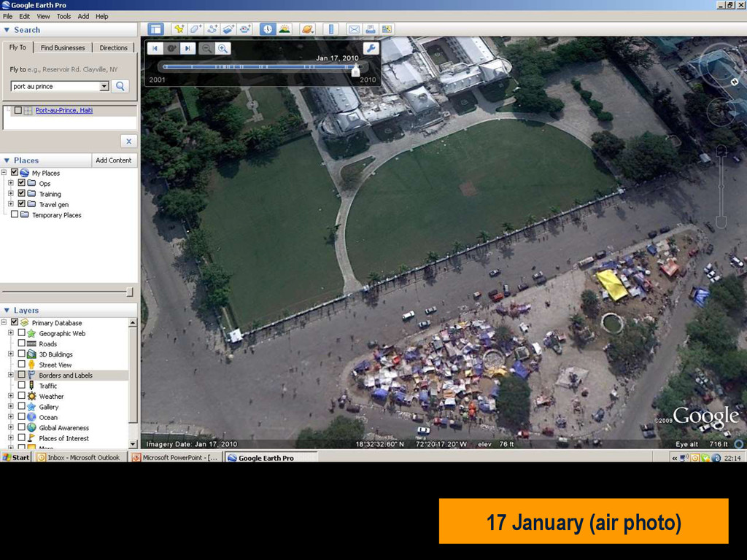The height and width of the screenshot is (560, 747).
Task: Select the Places of Interest layer row
Action: (x=64, y=438)
